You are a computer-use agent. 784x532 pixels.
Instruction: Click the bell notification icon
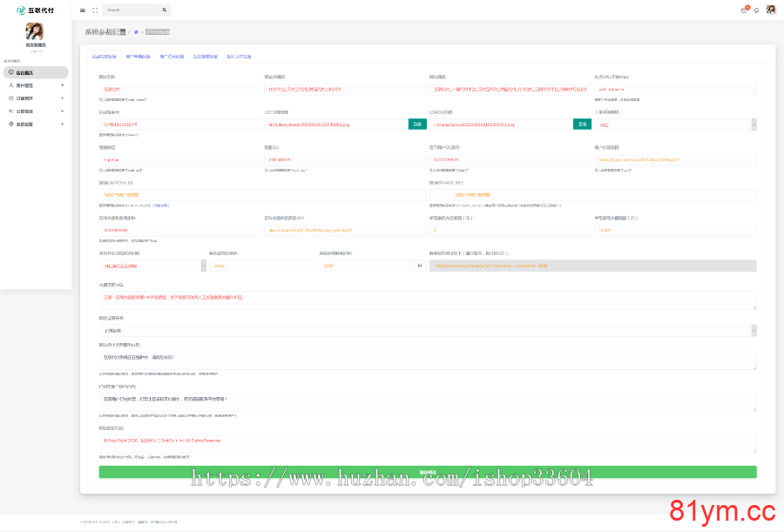tap(755, 10)
